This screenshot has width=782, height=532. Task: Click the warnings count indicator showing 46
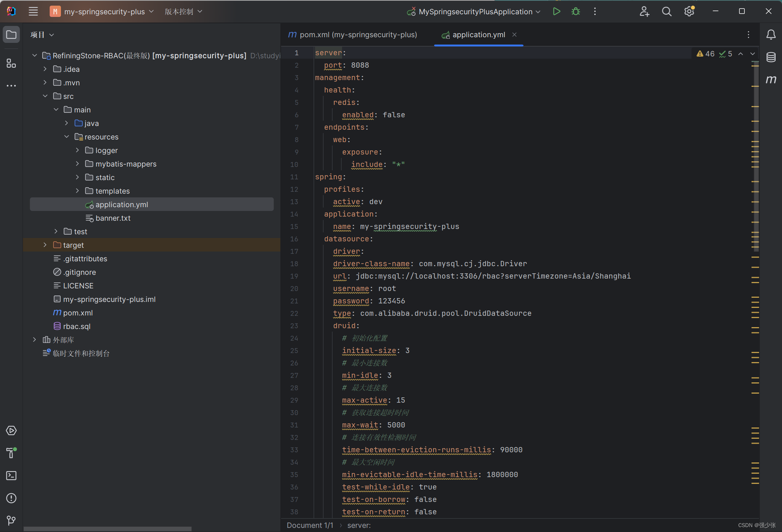coord(705,54)
